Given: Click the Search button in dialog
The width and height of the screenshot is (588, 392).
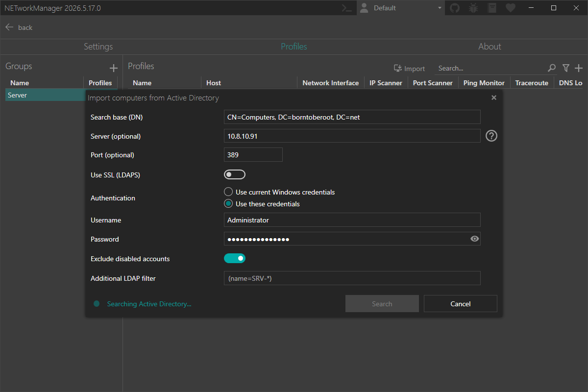Looking at the screenshot, I should 382,304.
